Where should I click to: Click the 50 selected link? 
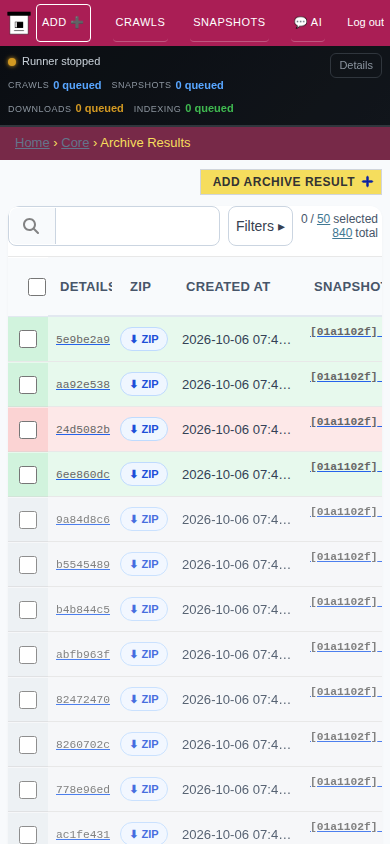(323, 219)
